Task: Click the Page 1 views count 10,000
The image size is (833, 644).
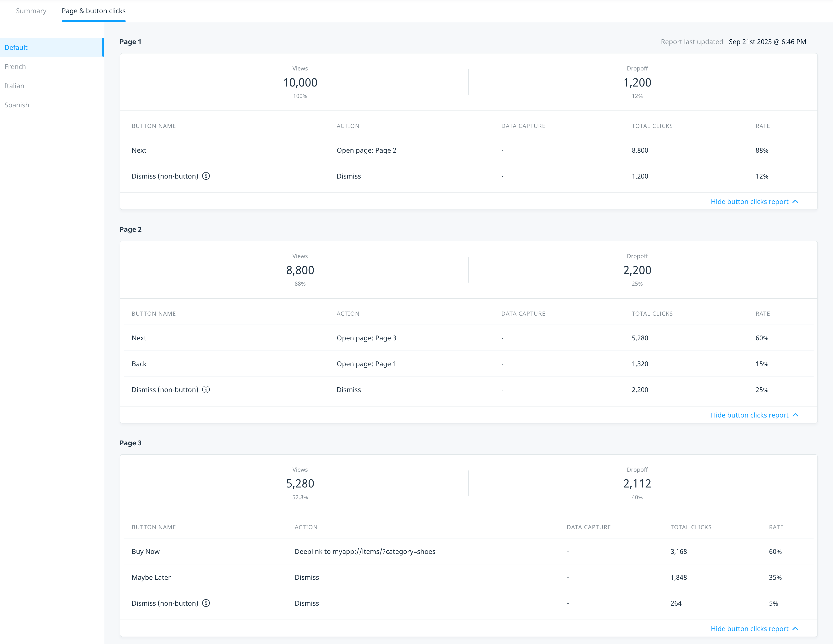Action: 300,82
